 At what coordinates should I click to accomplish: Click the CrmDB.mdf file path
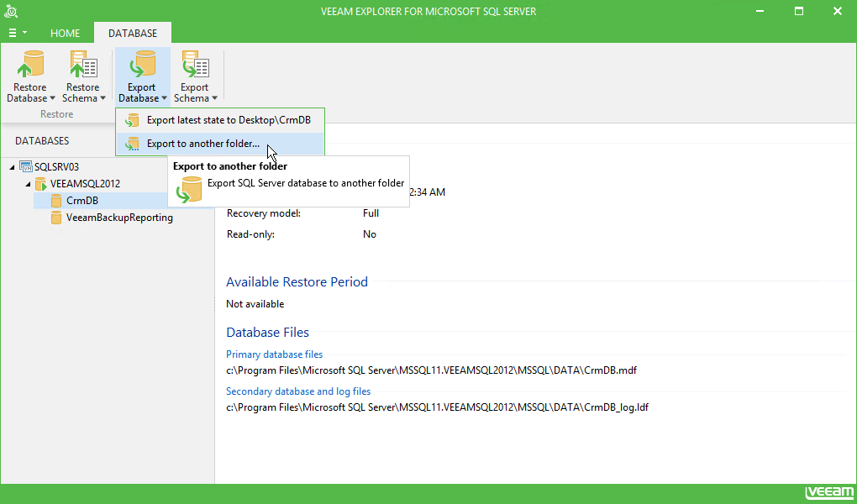(x=432, y=370)
